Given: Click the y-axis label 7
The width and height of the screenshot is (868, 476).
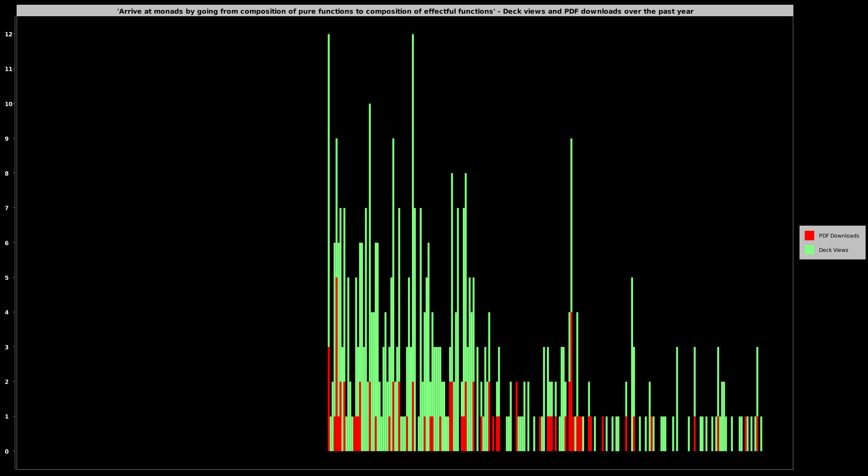Looking at the screenshot, I should [7, 208].
